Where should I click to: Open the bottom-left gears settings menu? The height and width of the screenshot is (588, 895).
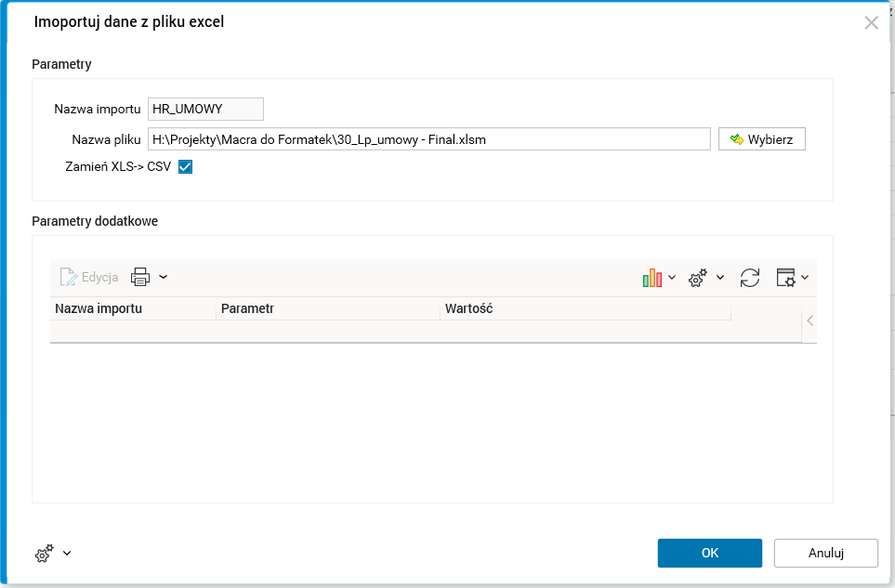point(52,554)
